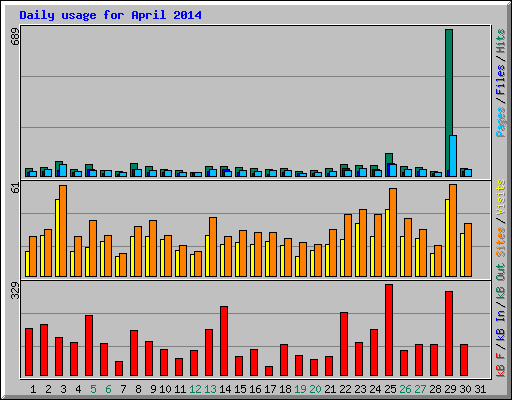Image resolution: width=512 pixels, height=400 pixels.
Task: Click the 61 axis maximum label
Action: tap(15, 188)
